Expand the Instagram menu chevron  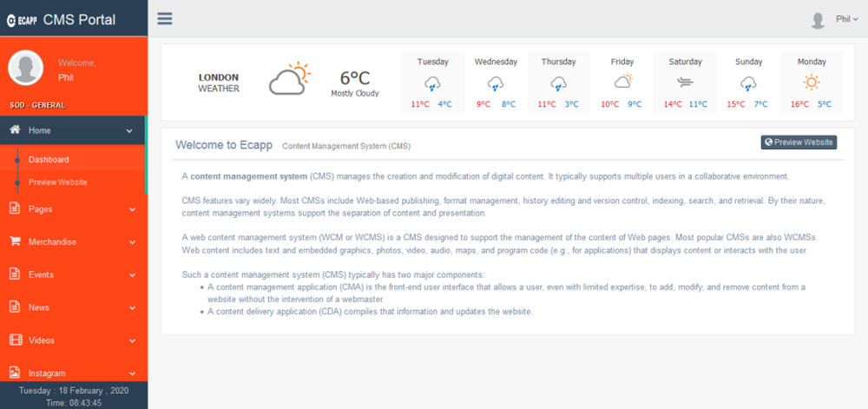click(132, 373)
